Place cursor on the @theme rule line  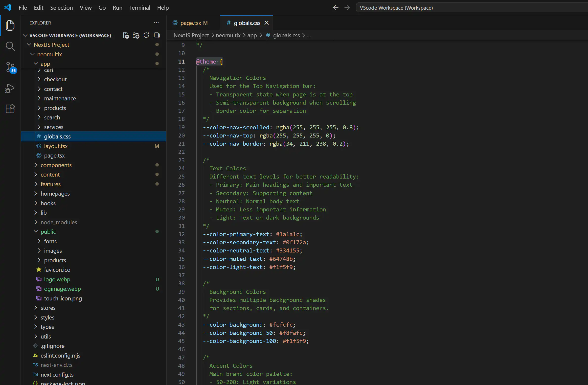(x=209, y=62)
